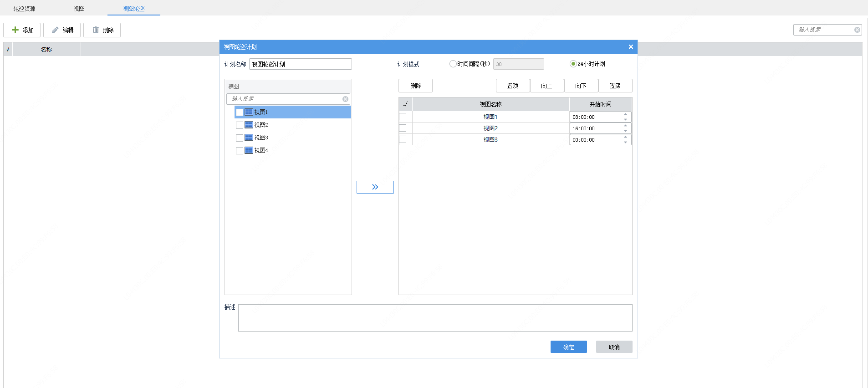This screenshot has height=388, width=868.
Task: Clear the view list search field
Action: pyautogui.click(x=345, y=99)
